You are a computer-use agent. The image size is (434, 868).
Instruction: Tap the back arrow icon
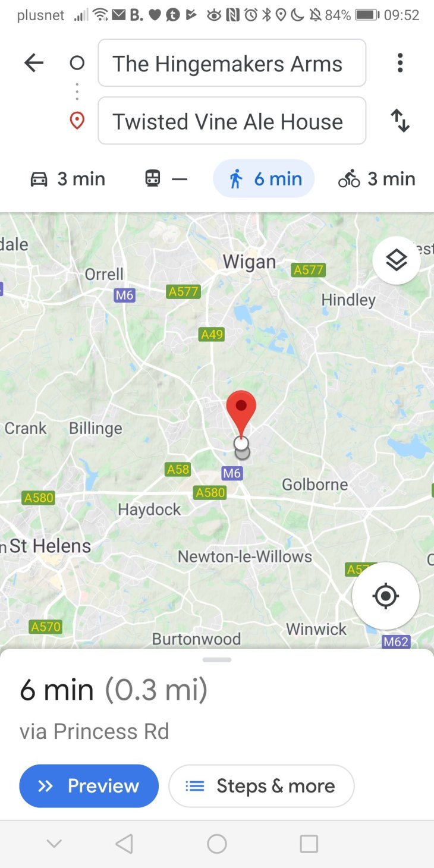click(x=34, y=63)
